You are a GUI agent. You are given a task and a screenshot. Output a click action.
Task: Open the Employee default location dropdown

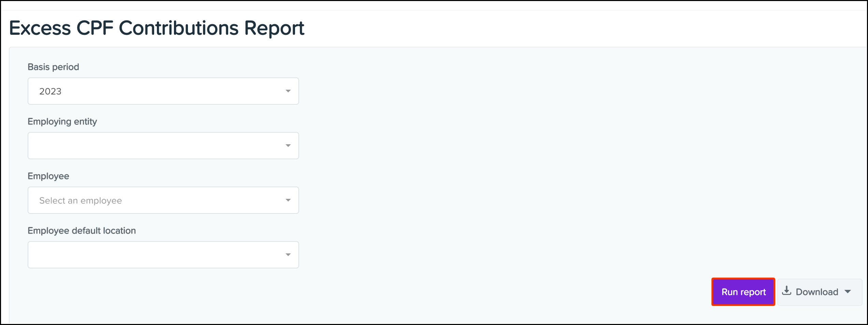163,255
